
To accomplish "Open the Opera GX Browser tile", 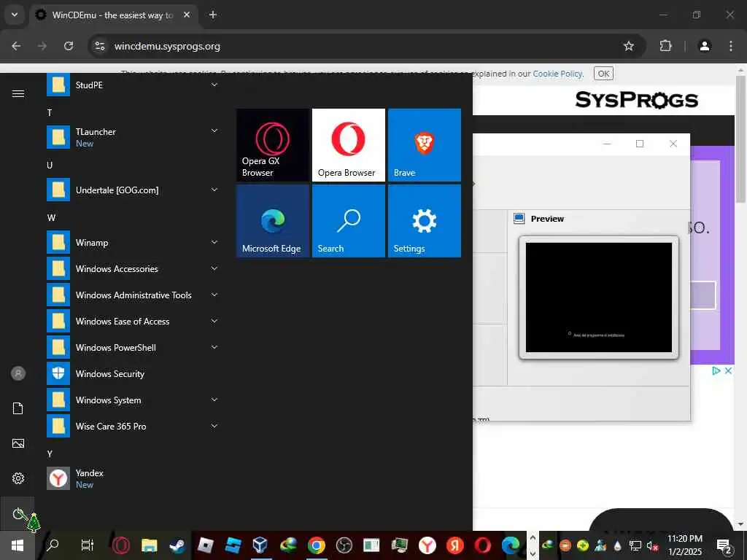I will (273, 145).
